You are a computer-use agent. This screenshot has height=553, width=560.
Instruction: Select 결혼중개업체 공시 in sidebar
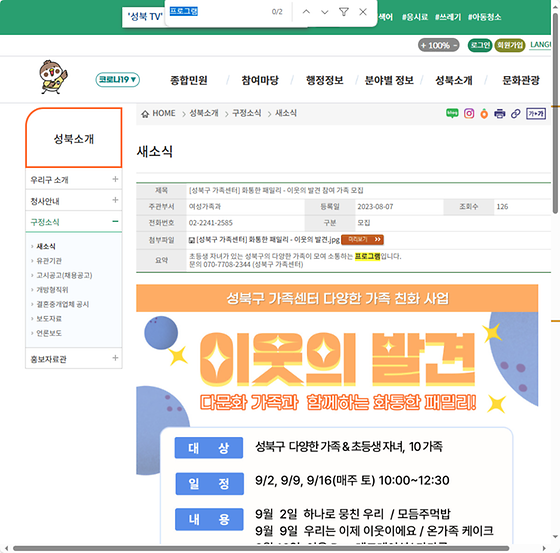pyautogui.click(x=62, y=304)
